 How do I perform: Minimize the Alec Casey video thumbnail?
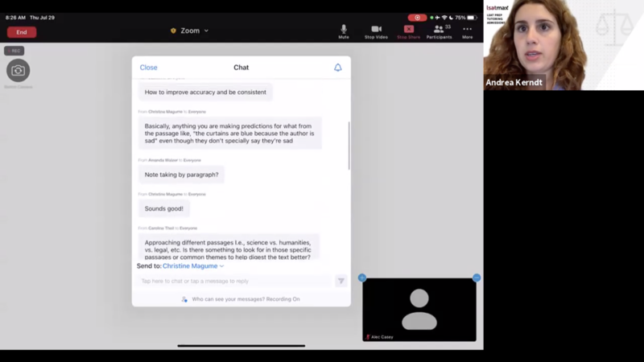(x=477, y=278)
